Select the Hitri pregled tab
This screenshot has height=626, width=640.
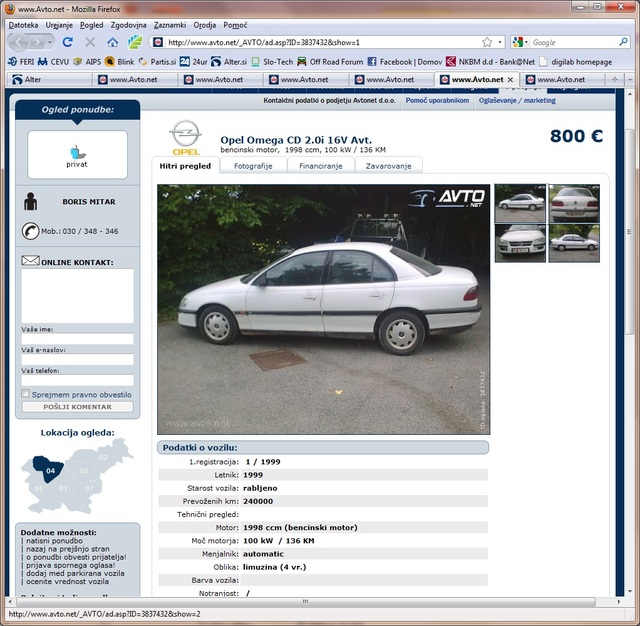[x=185, y=166]
